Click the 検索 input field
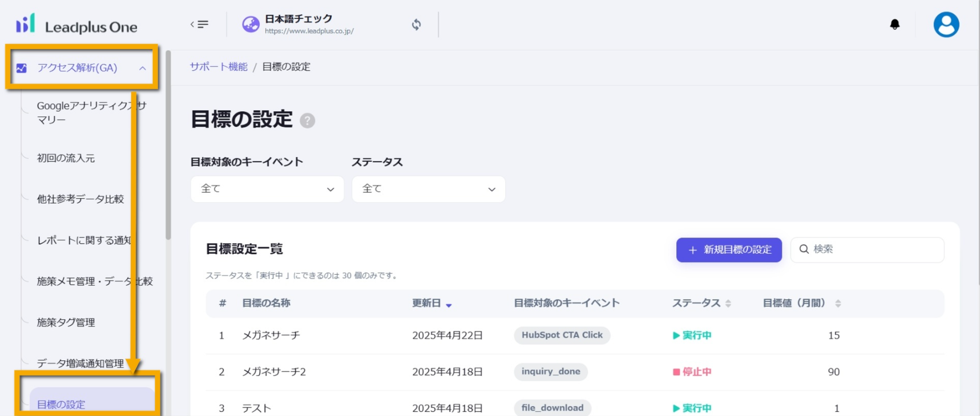The width and height of the screenshot is (980, 416). [874, 249]
